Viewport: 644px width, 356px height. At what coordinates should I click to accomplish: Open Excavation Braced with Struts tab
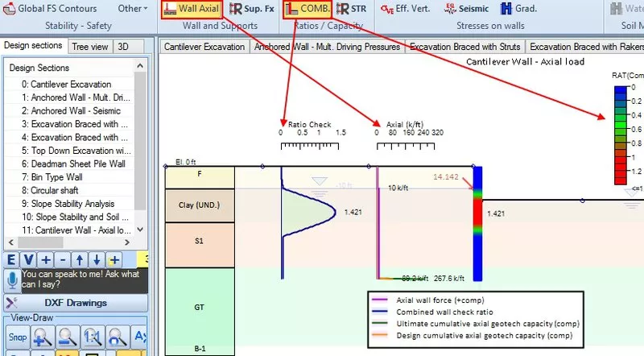[465, 47]
